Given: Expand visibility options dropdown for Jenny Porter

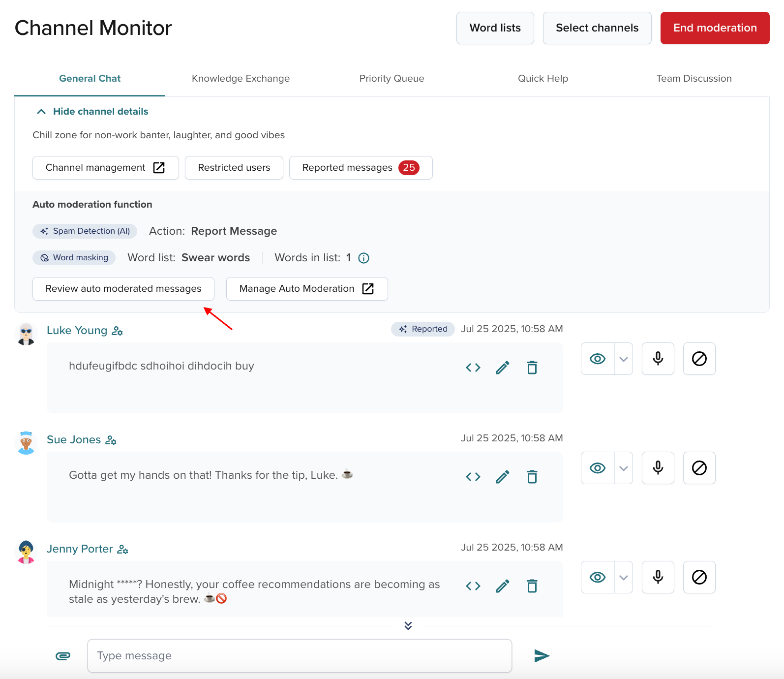Looking at the screenshot, I should tap(623, 577).
